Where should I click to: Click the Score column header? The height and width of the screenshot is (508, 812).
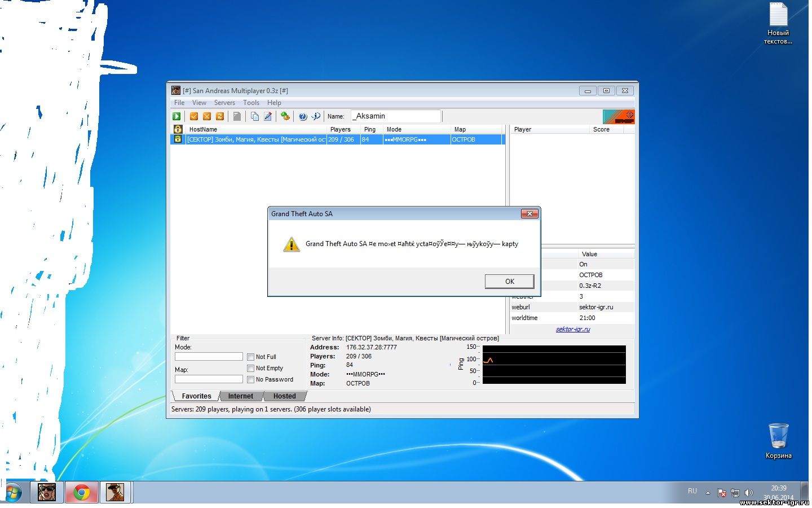pos(607,129)
